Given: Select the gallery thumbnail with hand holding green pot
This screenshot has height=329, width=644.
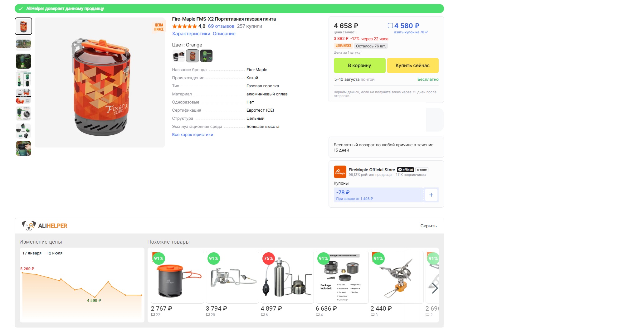Looking at the screenshot, I should pyautogui.click(x=23, y=148).
